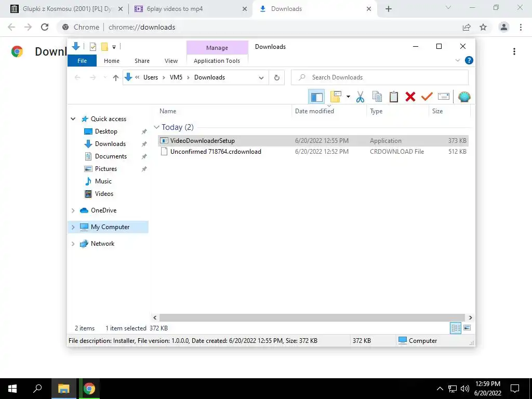532x399 pixels.
Task: Click the red X Delete icon
Action: 410,97
